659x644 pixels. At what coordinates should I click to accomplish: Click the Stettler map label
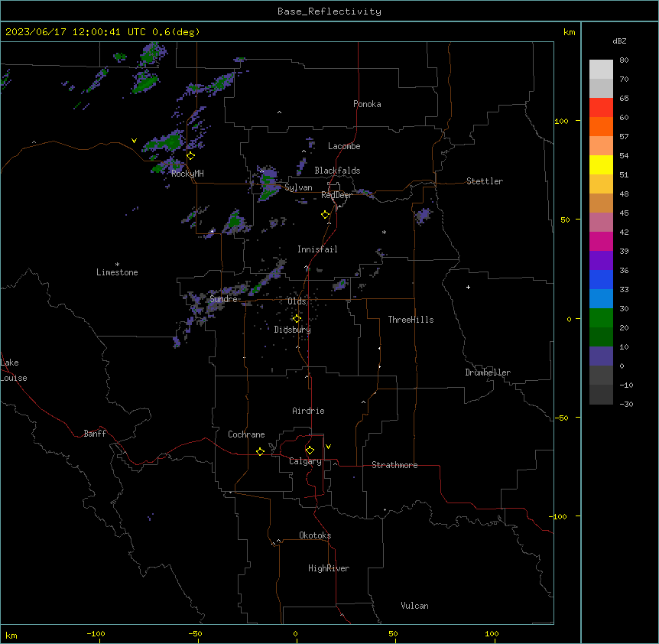[x=485, y=181]
